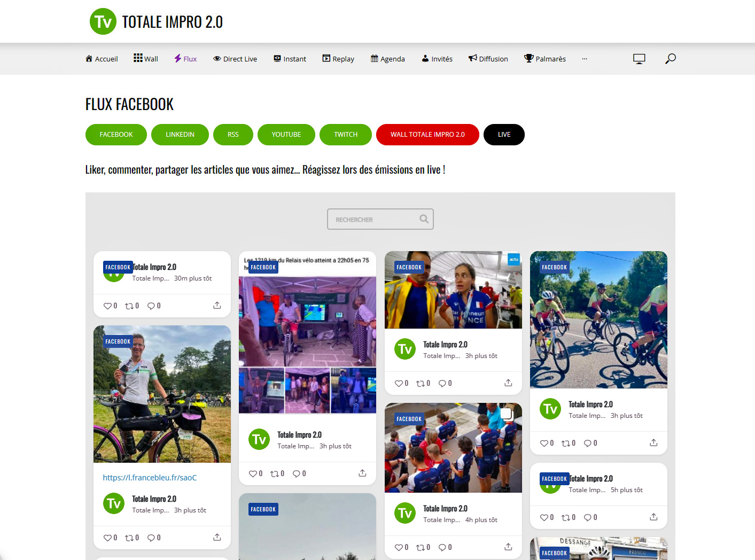Click the RSS filter button
Image resolution: width=755 pixels, height=560 pixels.
pos(233,135)
